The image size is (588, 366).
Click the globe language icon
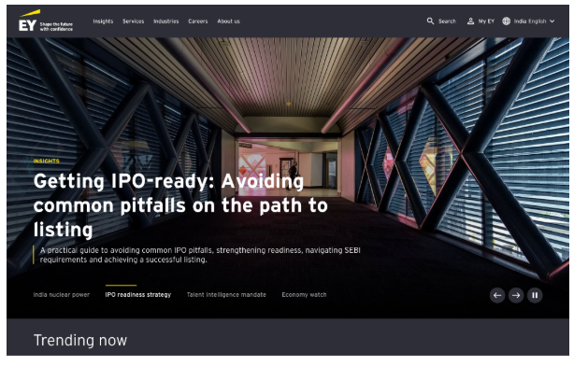(x=507, y=21)
